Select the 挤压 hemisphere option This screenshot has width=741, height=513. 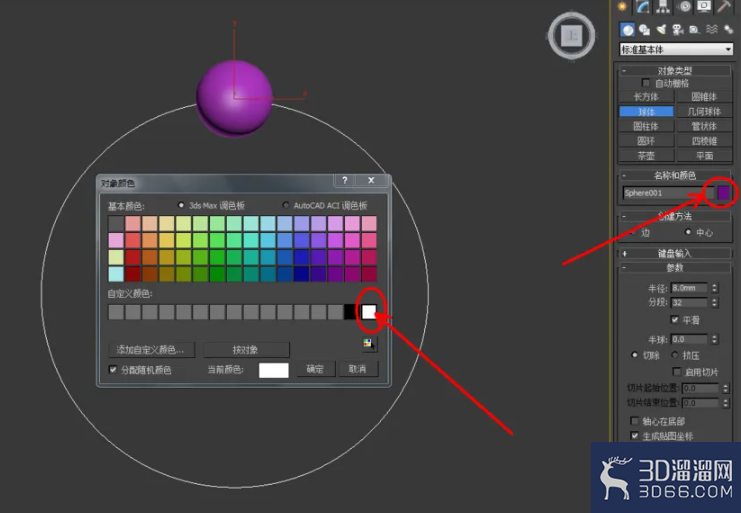(x=674, y=355)
